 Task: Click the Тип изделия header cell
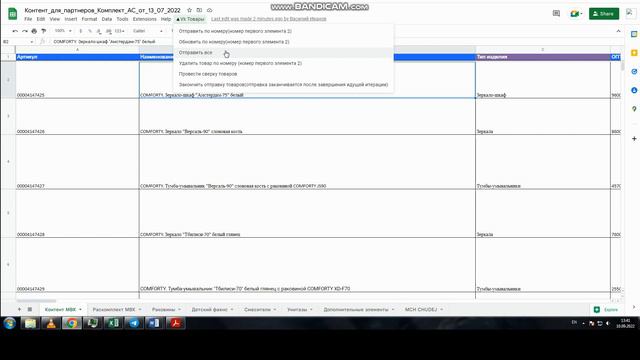[x=543, y=57]
